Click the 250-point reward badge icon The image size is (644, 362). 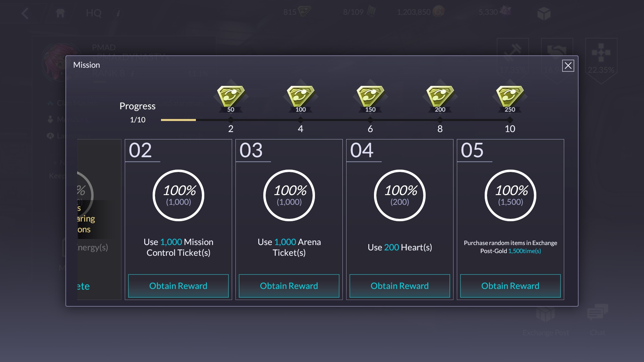click(510, 97)
